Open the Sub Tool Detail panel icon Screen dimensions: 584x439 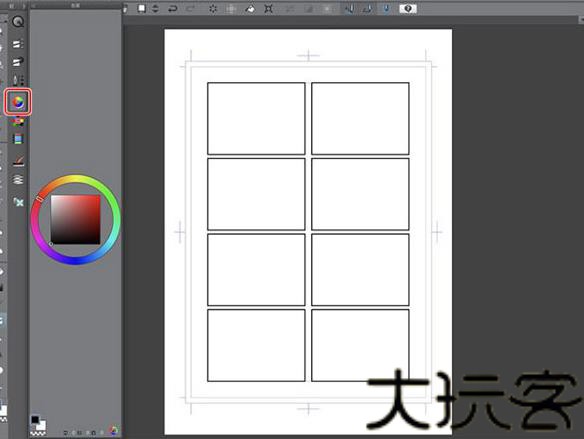(x=18, y=44)
